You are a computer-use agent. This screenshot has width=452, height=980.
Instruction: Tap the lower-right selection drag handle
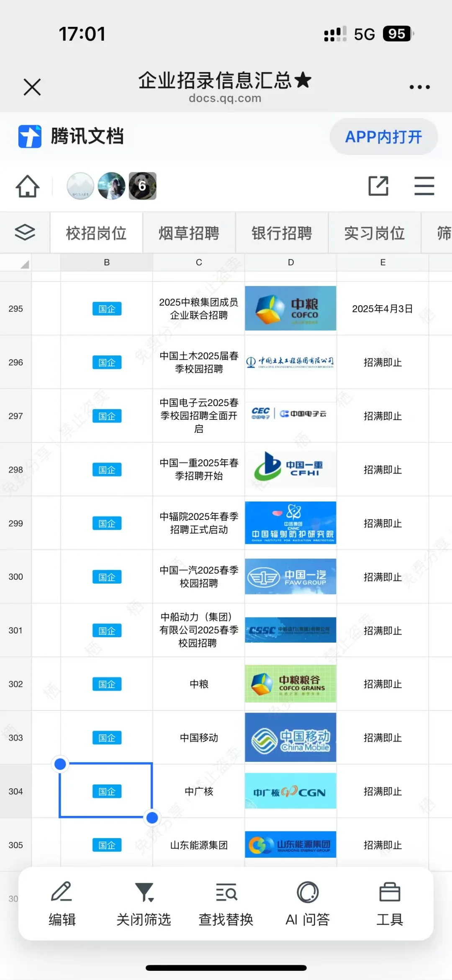pos(152,818)
